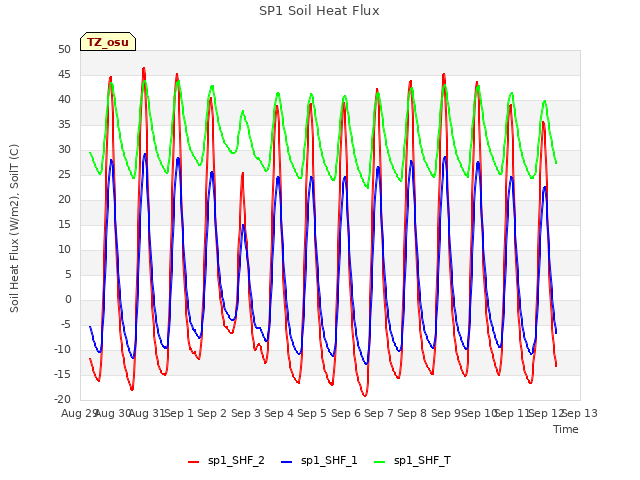
Task: Click the TZ_osu annotation label
Action: click(x=108, y=42)
